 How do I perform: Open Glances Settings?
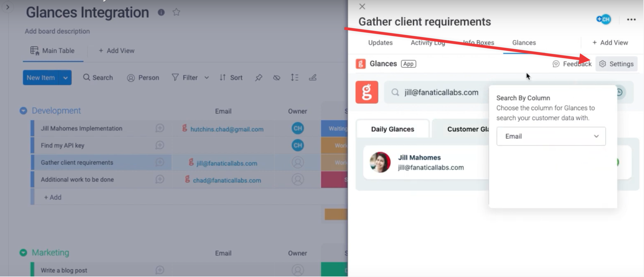616,64
